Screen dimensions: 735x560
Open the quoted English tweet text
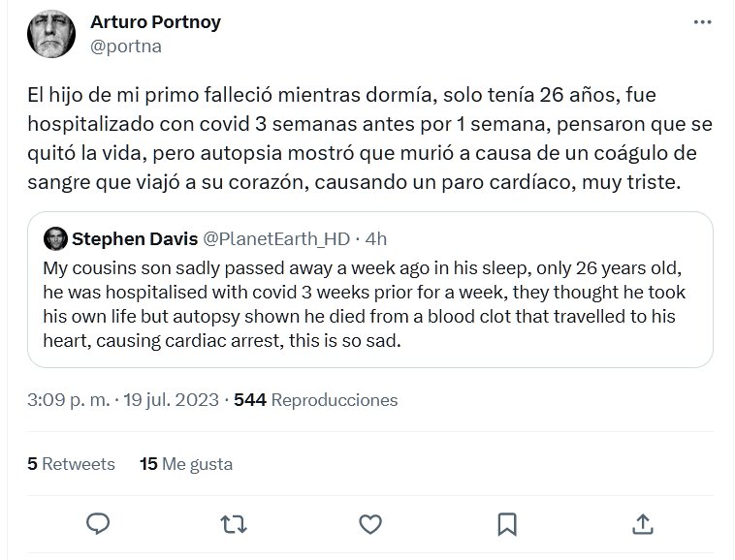[x=364, y=300]
